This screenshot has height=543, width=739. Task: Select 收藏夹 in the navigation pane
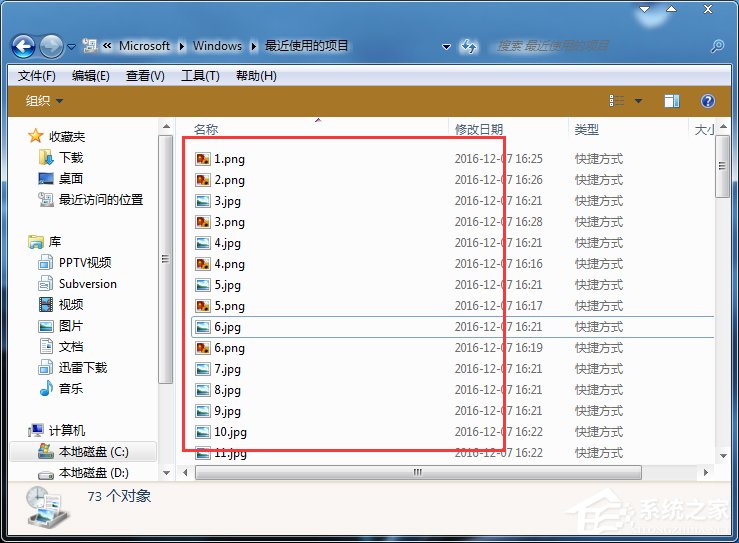pos(57,137)
